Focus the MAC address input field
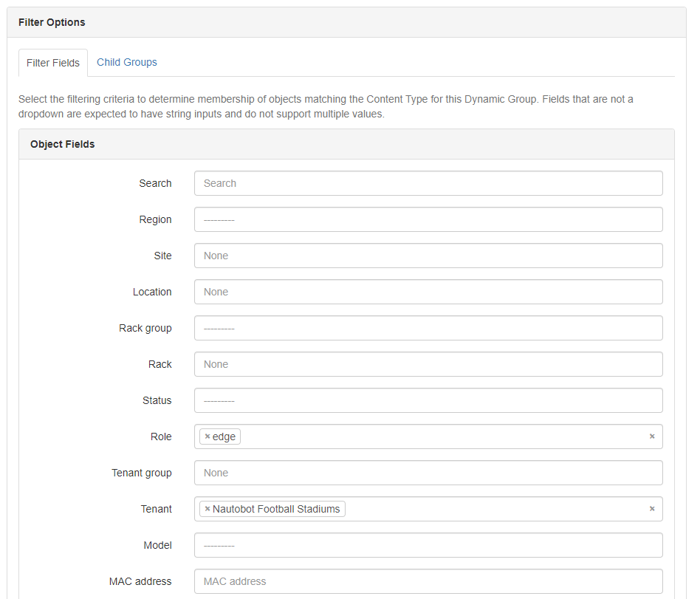Screen dimensions: 700x599 (x=428, y=581)
